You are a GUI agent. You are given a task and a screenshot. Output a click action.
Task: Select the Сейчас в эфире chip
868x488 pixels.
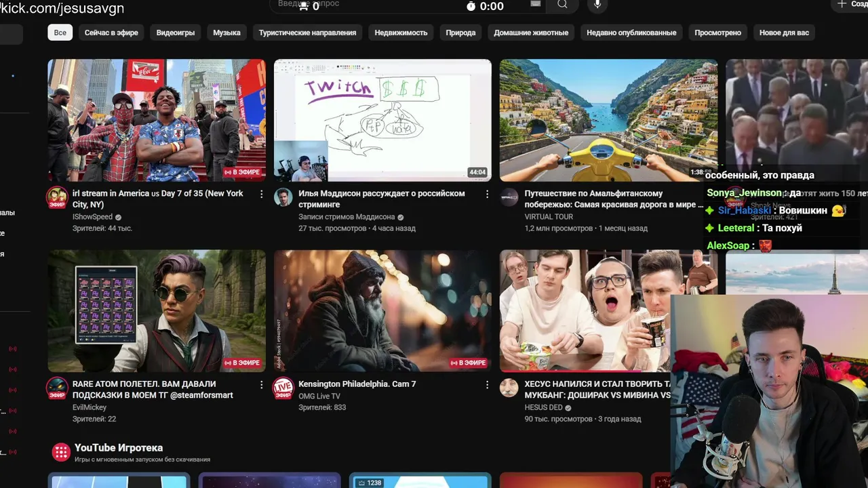point(111,33)
